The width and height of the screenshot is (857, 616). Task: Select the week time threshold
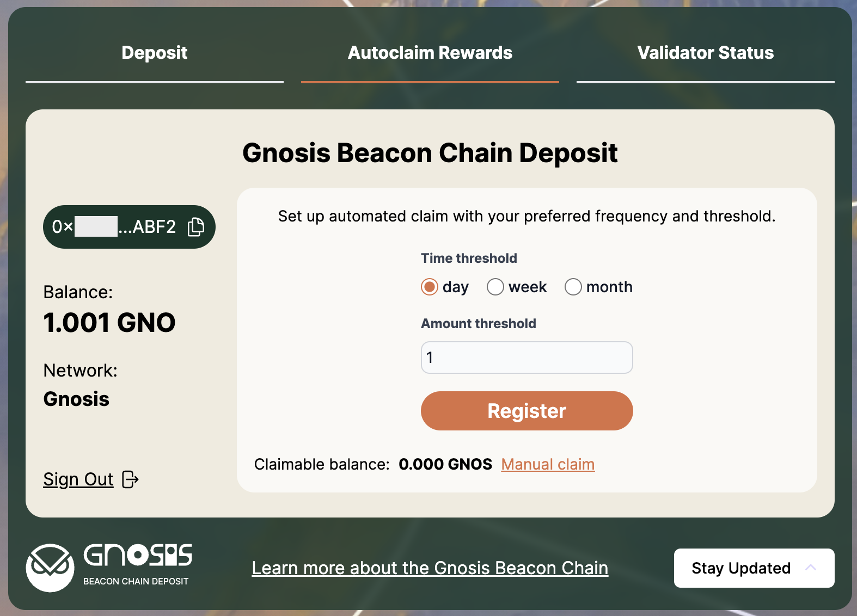tap(495, 287)
